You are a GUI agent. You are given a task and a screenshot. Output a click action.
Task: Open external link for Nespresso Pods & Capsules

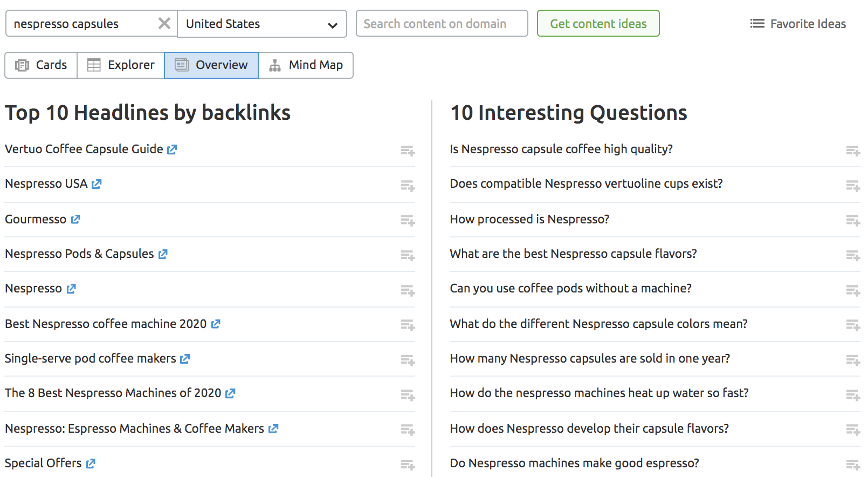pos(163,254)
